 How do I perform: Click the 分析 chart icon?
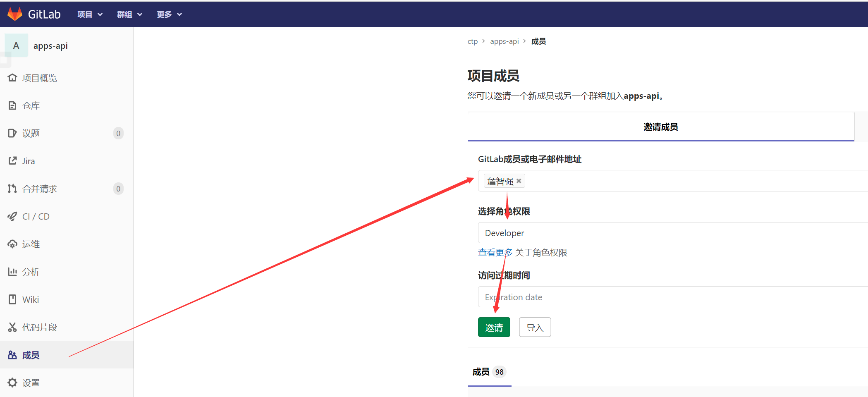click(12, 272)
